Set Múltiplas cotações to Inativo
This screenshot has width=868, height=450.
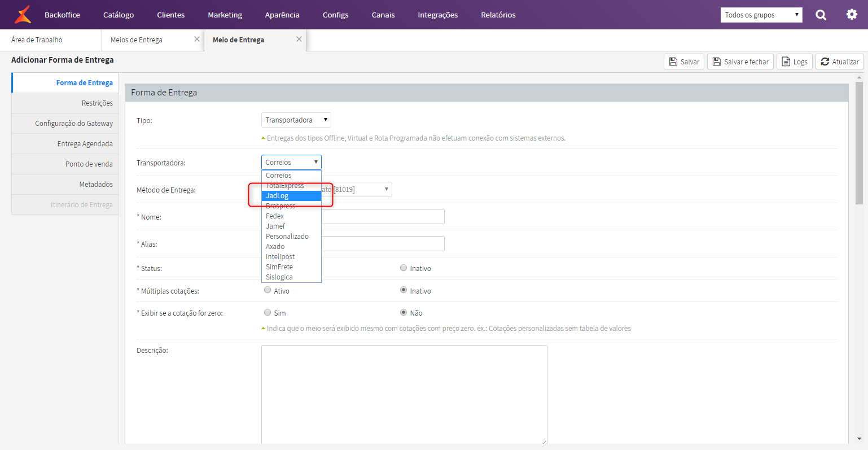click(x=404, y=290)
